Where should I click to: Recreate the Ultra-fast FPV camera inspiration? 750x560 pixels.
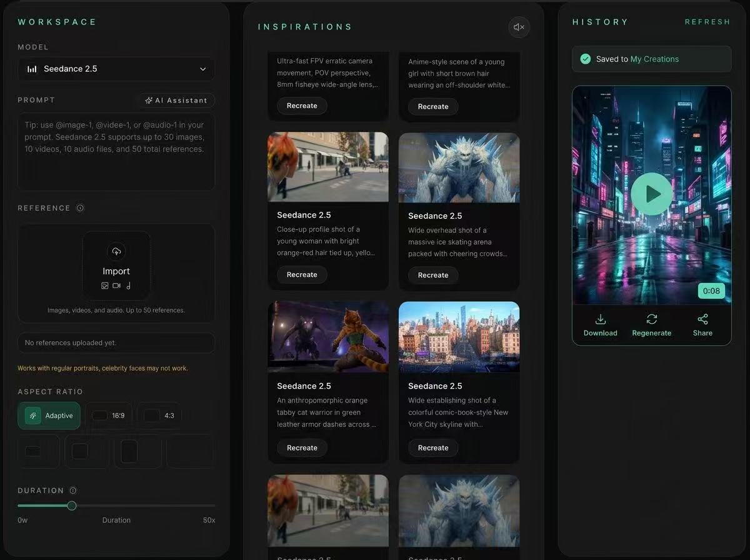pos(302,106)
